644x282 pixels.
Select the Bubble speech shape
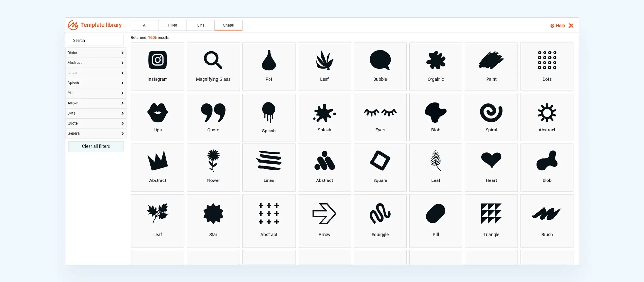point(380,66)
